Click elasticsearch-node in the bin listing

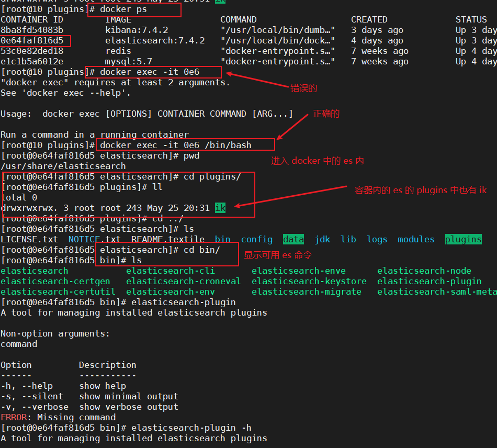[424, 271]
